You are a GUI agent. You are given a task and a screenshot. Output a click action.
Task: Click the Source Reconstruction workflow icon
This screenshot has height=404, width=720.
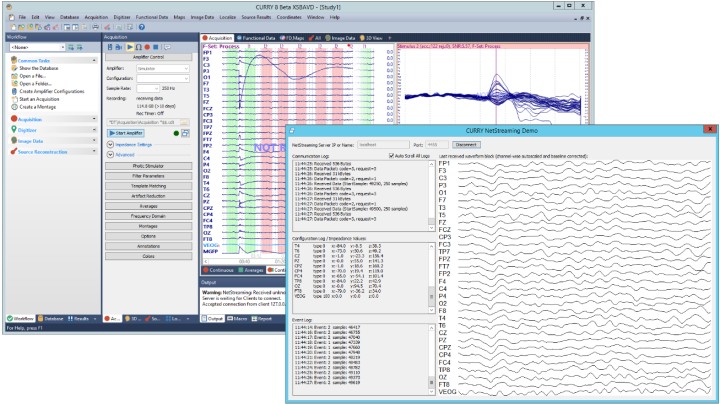click(14, 152)
